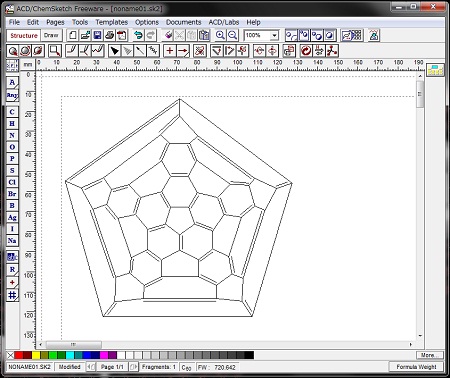
Task: Switch to Structure mode
Action: tap(24, 35)
